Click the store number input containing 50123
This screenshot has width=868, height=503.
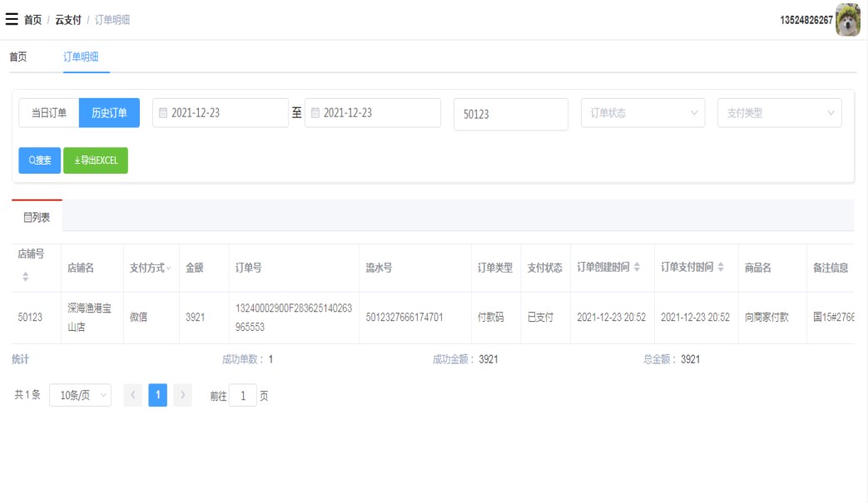pyautogui.click(x=510, y=115)
